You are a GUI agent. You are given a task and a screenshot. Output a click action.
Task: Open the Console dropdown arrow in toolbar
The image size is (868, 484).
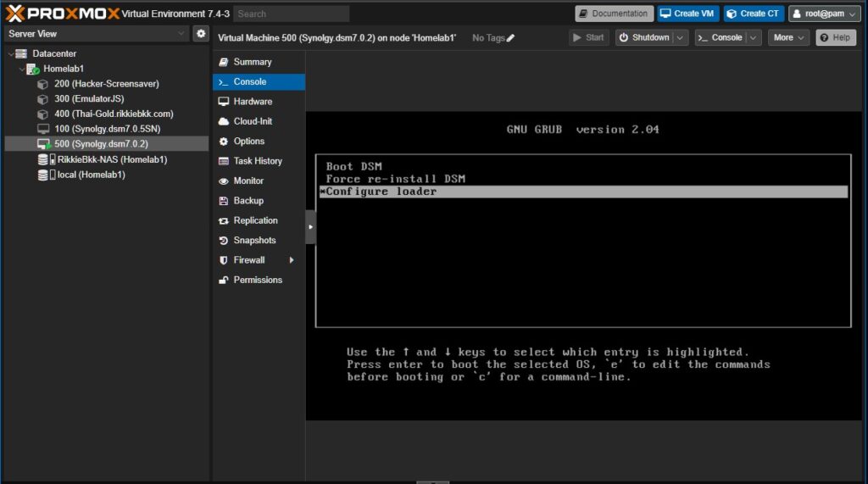(754, 37)
